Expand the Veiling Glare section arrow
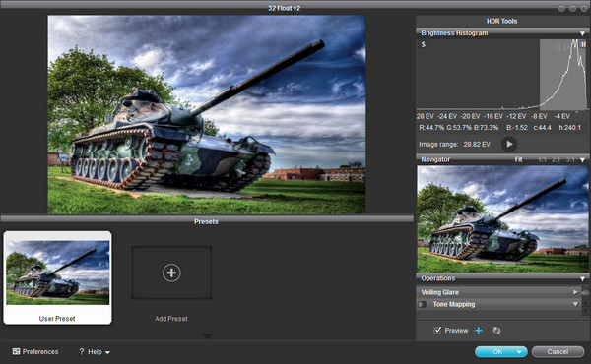 [x=575, y=292]
